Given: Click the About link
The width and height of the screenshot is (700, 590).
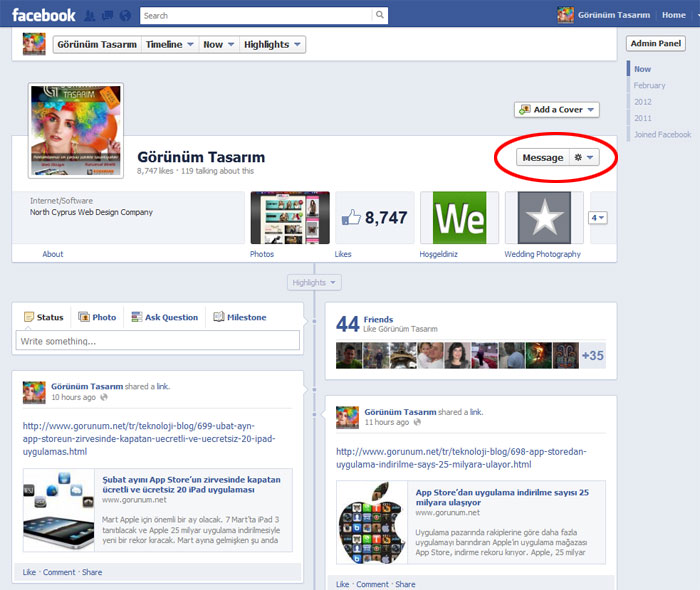Looking at the screenshot, I should click(53, 254).
